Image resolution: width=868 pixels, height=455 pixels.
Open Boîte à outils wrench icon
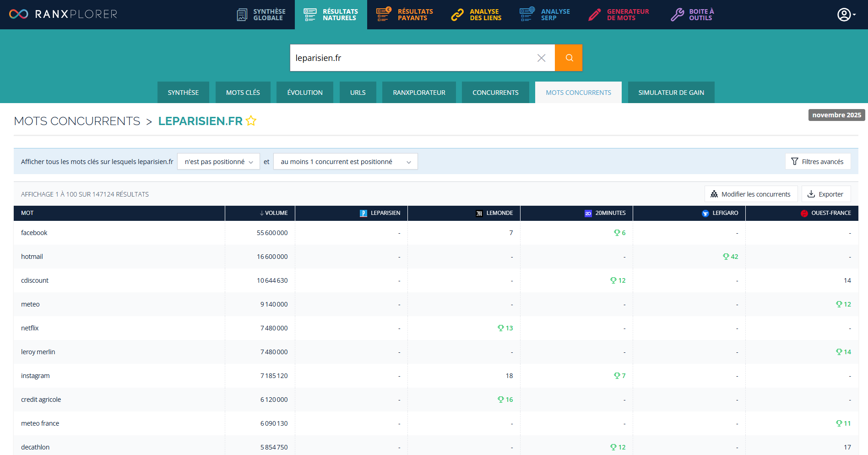pos(677,15)
